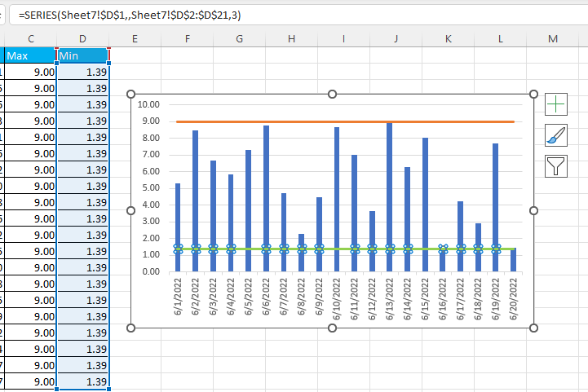Screen dimensions: 588x392
Task: Select the first 9.00 cell under Max
Action: coord(30,72)
